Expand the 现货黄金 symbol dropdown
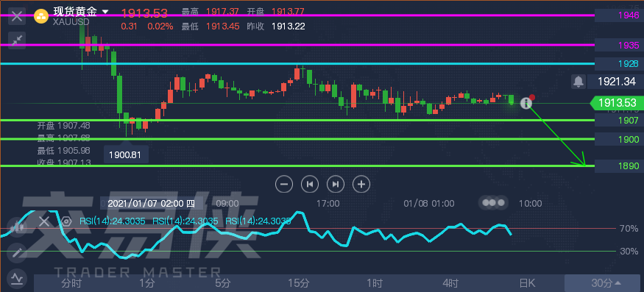This screenshot has width=644, height=292. (x=105, y=12)
